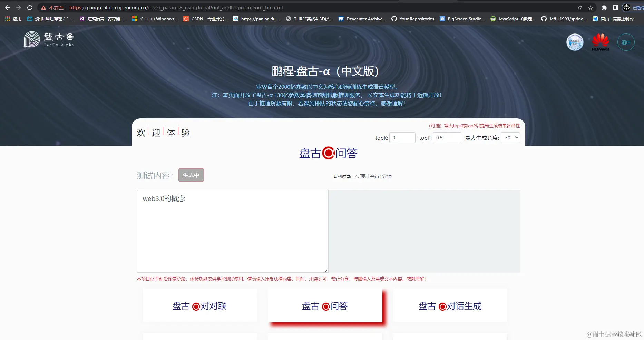Click the 退出 logout button

tap(626, 42)
